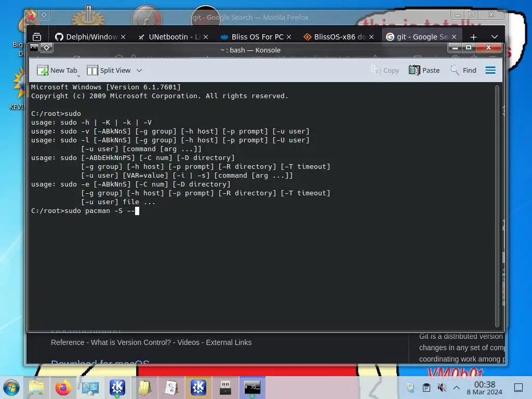Activate the Konsole terminal taskbar icon

[x=252, y=388]
